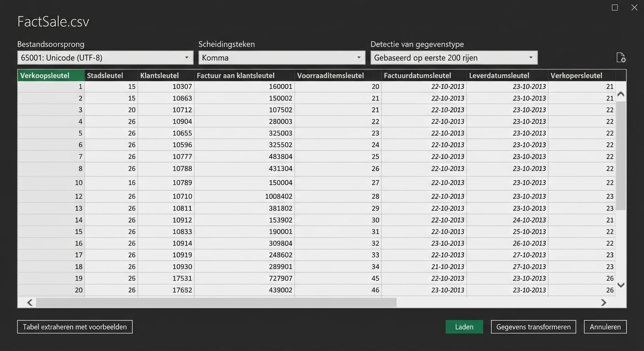Select the Klantsleutel column header
This screenshot has width=644, height=351.
pos(166,75)
